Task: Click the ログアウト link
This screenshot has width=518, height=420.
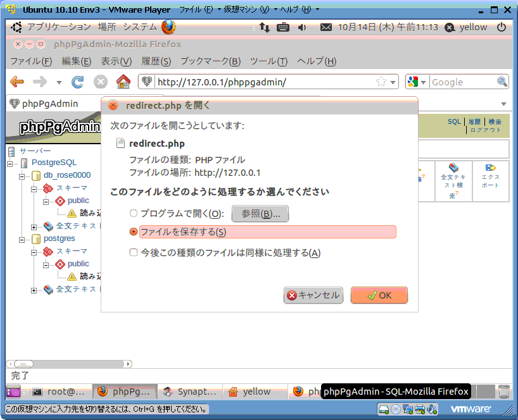Action: pos(485,130)
